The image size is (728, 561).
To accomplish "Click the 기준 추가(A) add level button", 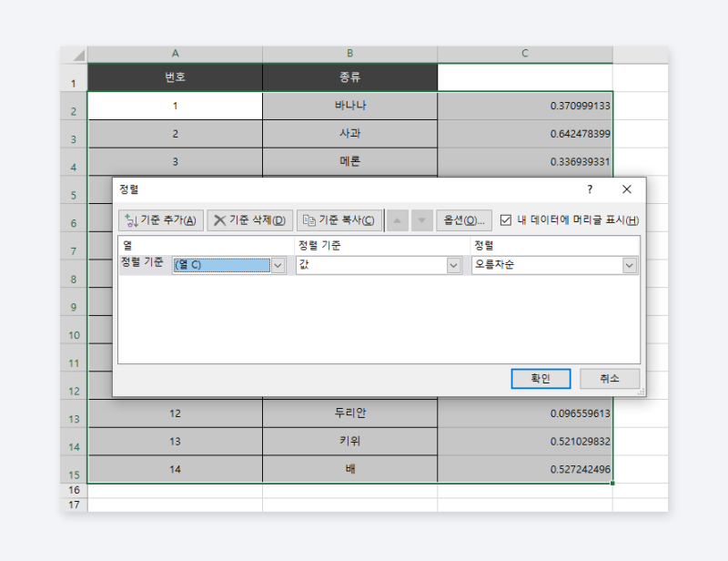I will (x=161, y=220).
